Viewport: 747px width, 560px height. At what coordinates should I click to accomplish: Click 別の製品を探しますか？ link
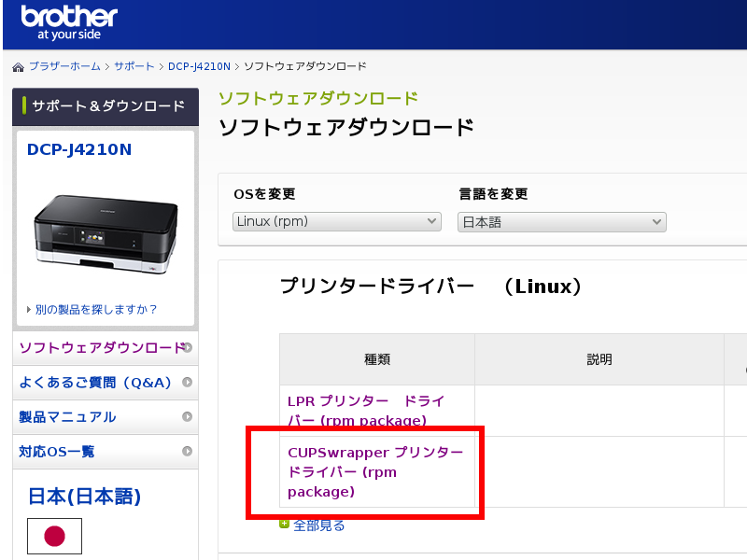click(95, 309)
